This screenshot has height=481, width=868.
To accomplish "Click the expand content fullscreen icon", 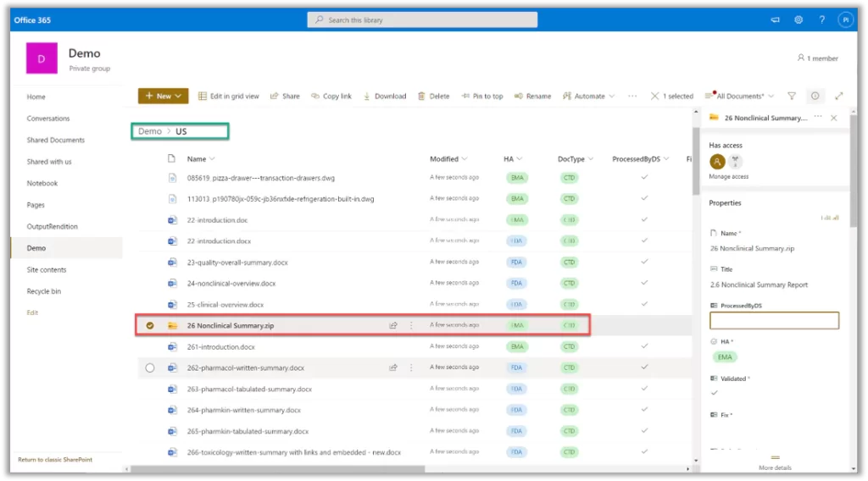I will point(838,97).
